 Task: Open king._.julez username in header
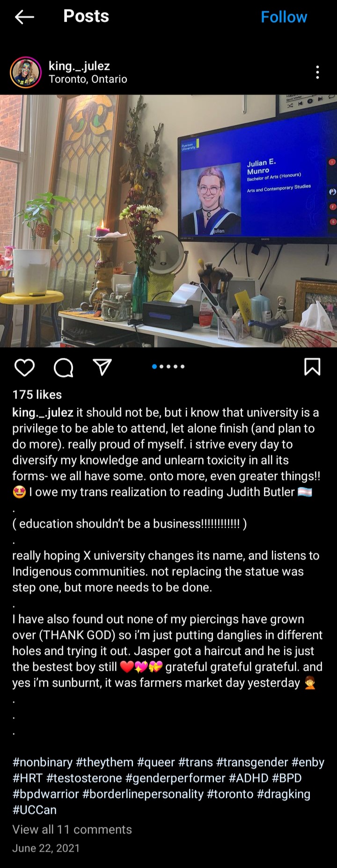coord(79,66)
